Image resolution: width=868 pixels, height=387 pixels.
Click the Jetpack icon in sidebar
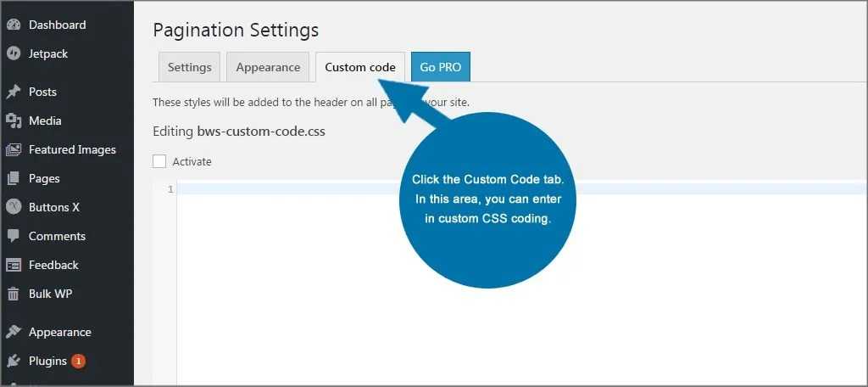click(x=14, y=53)
